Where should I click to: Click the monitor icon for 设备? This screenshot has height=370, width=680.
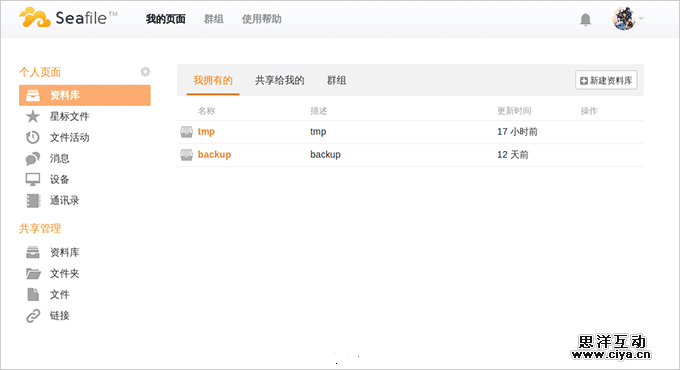click(x=33, y=180)
